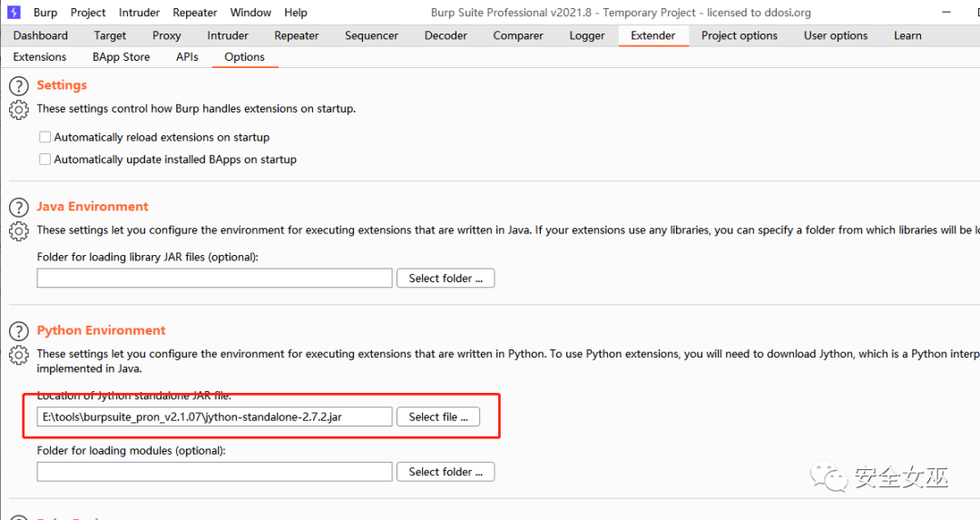This screenshot has width=980, height=520.
Task: Open the Intruder menu in menu bar
Action: (x=140, y=13)
